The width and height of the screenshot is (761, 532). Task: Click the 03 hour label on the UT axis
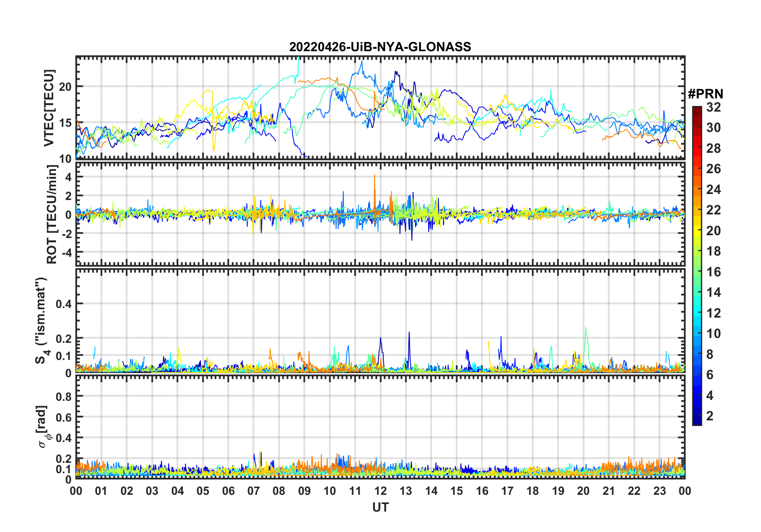pos(152,491)
